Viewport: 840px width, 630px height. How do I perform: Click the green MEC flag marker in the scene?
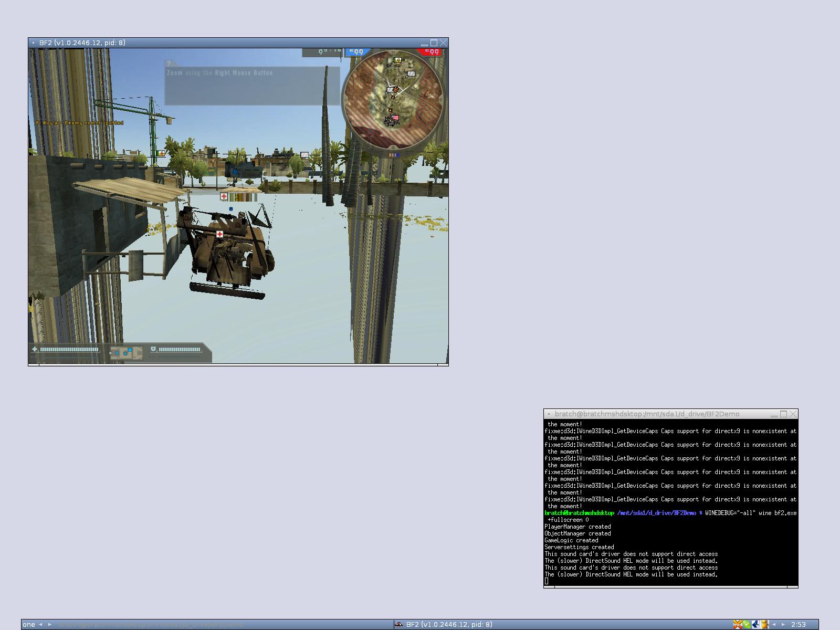click(160, 153)
